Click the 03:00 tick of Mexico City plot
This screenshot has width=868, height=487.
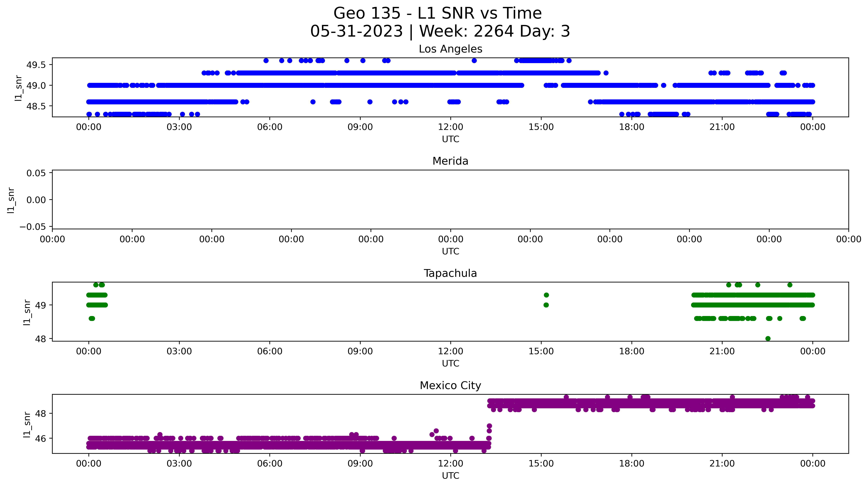(x=179, y=464)
